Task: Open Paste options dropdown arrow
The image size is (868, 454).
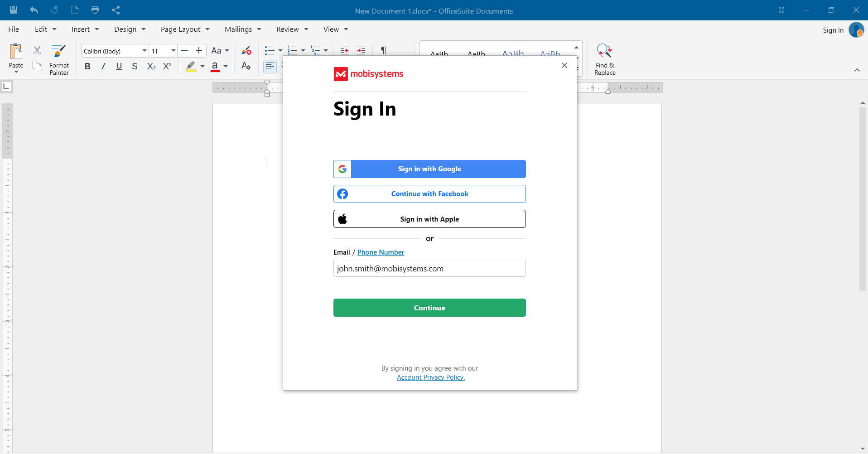Action: click(x=16, y=72)
